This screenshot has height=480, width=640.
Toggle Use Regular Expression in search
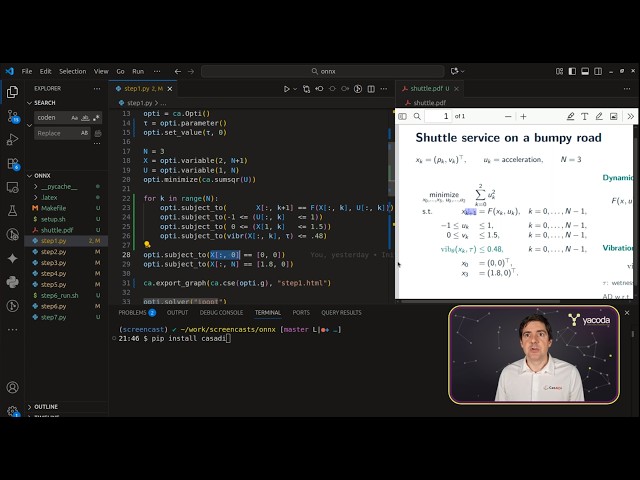[96, 118]
